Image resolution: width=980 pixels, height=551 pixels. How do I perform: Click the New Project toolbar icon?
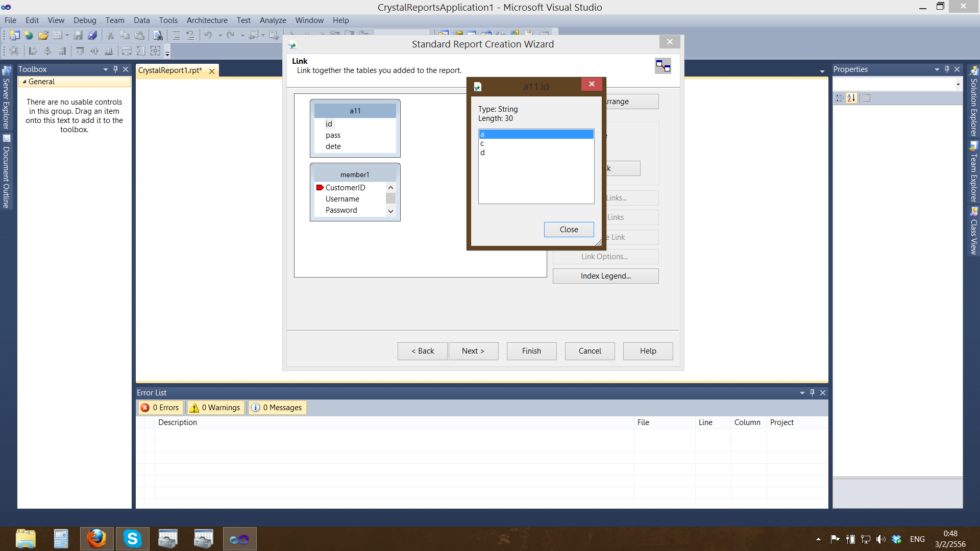(14, 35)
